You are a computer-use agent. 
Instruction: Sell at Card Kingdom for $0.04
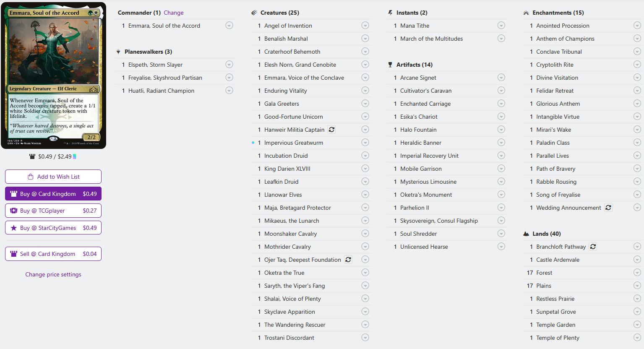coord(53,254)
